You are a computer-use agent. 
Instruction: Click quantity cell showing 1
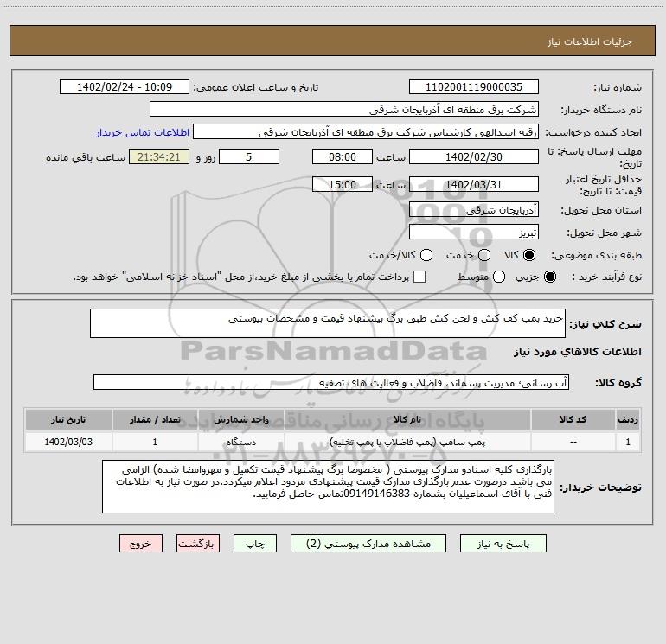(x=155, y=442)
